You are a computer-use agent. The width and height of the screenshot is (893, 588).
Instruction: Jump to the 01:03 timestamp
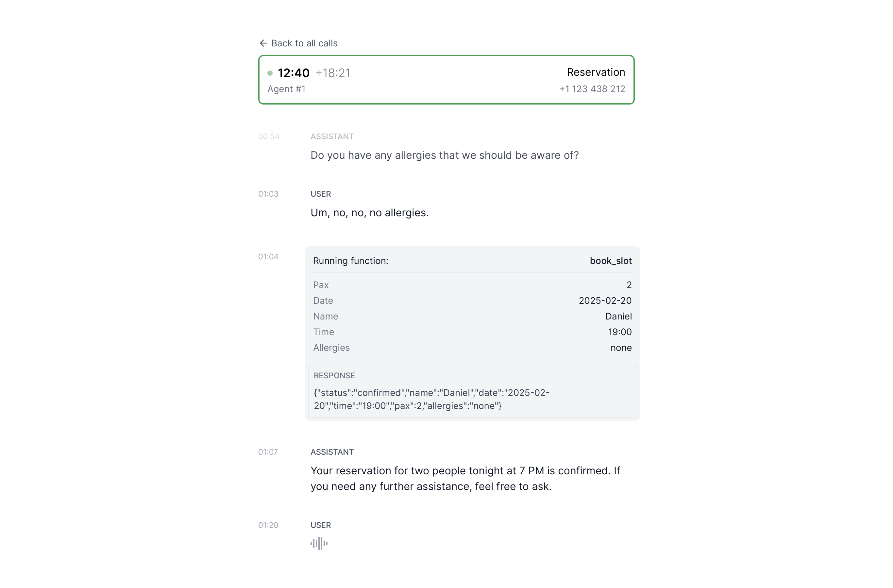tap(268, 194)
